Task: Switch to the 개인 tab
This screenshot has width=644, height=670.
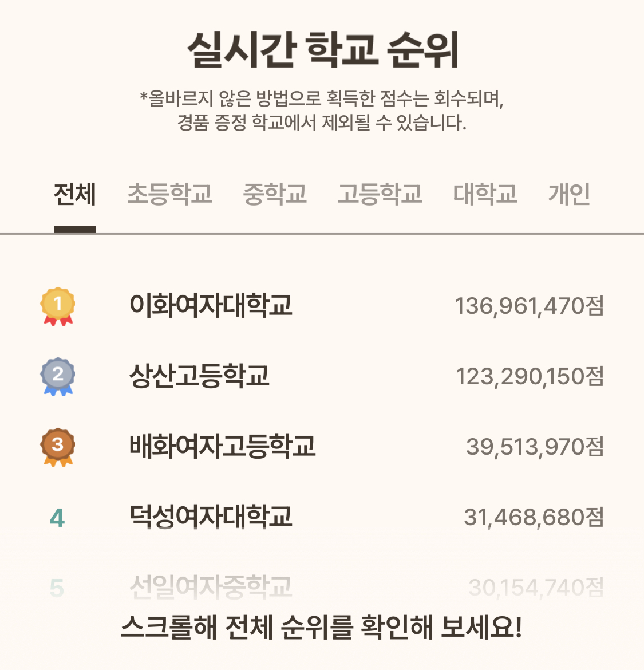Action: pos(569,195)
